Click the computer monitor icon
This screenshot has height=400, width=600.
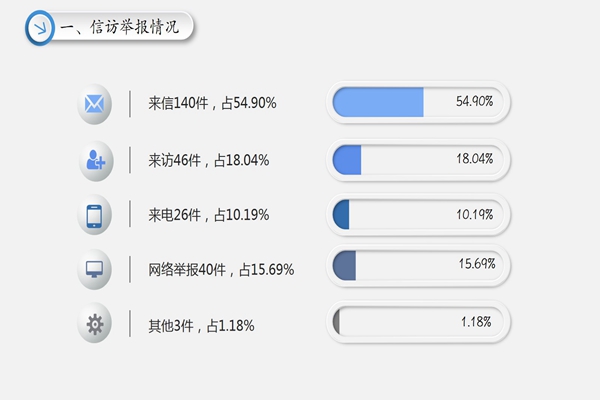(x=95, y=269)
